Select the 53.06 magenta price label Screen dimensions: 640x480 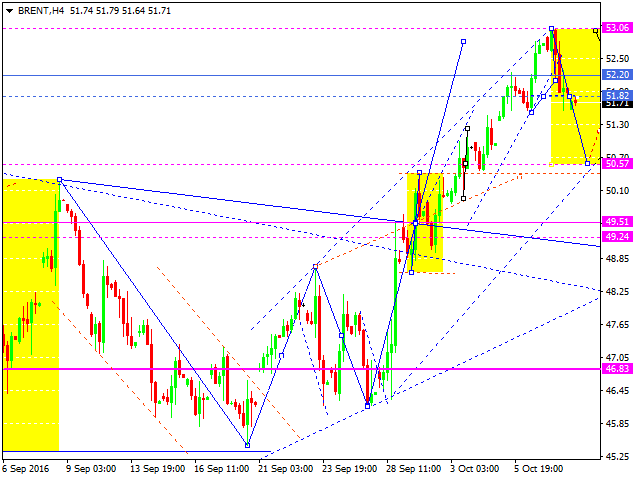click(618, 28)
